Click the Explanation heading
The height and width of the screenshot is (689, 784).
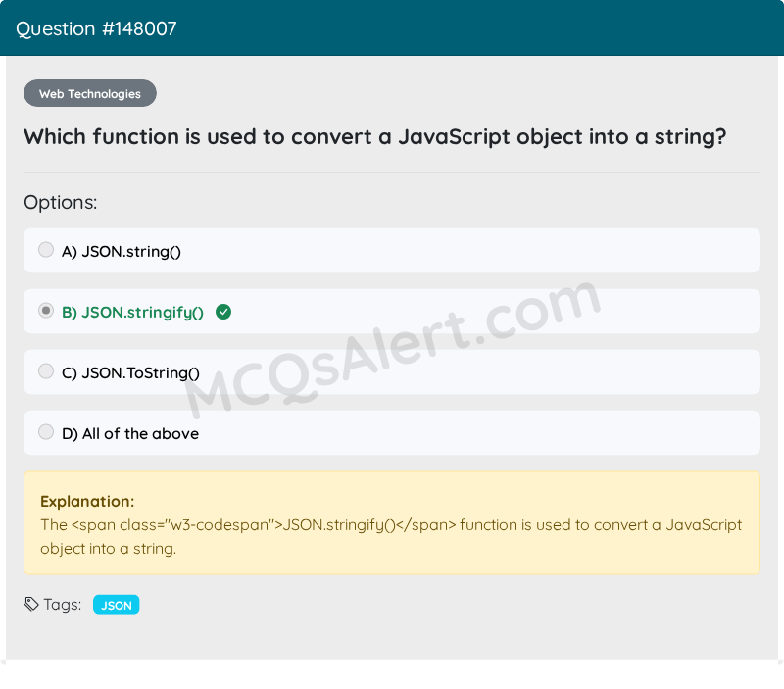pos(87,502)
